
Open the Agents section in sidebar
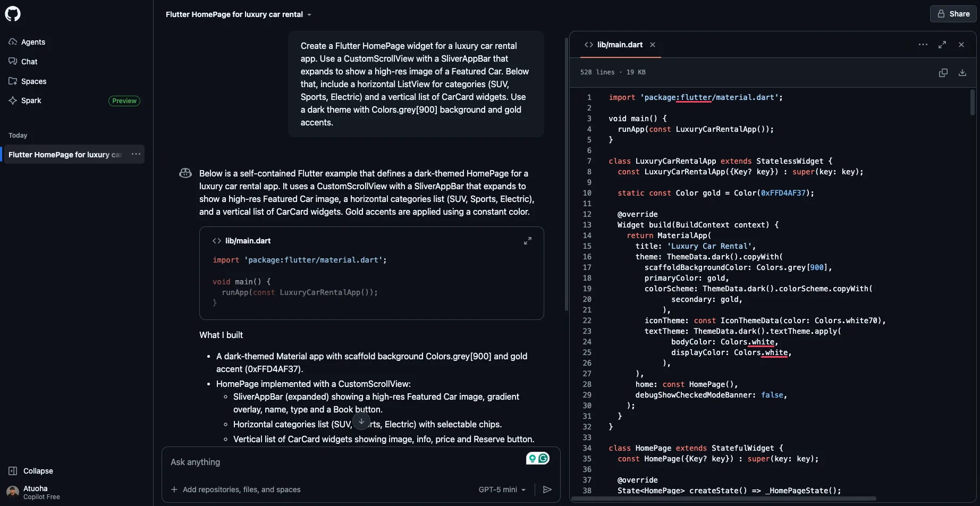[32, 41]
